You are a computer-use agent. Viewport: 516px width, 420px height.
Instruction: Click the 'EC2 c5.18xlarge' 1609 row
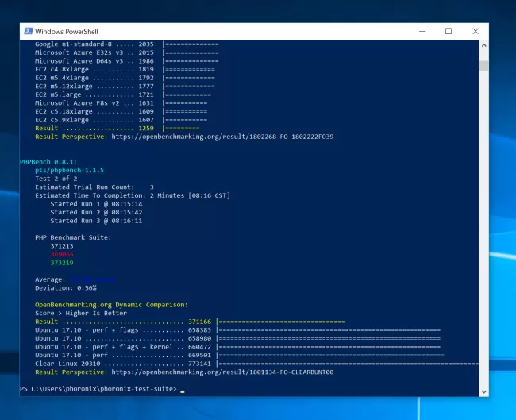[x=121, y=111]
